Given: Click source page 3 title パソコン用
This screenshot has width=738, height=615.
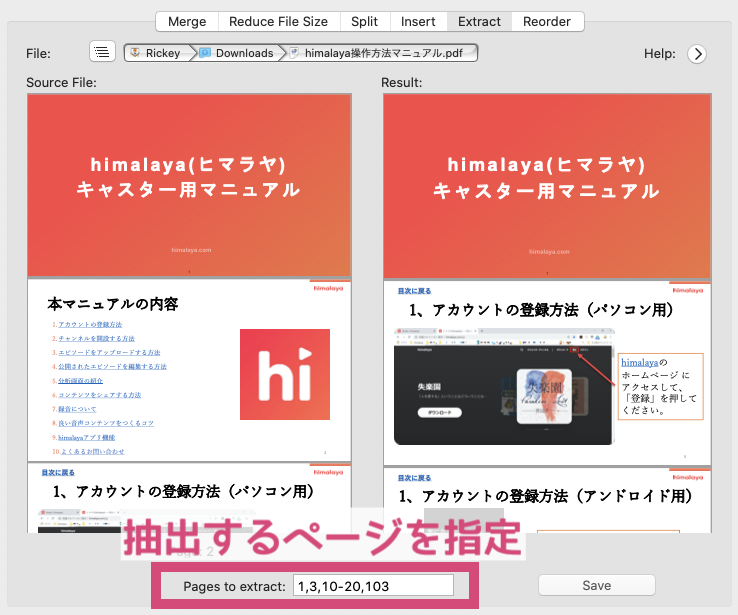Looking at the screenshot, I should [183, 491].
